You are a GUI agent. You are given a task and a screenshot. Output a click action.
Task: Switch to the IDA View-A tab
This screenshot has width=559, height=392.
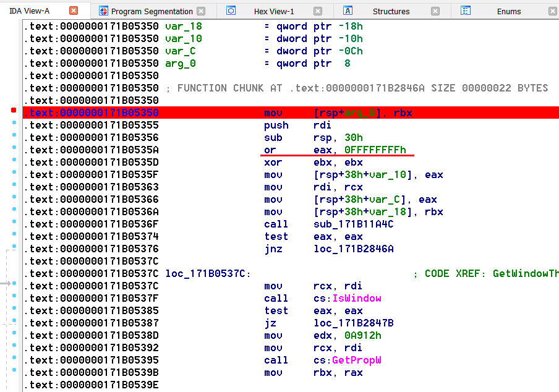29,11
